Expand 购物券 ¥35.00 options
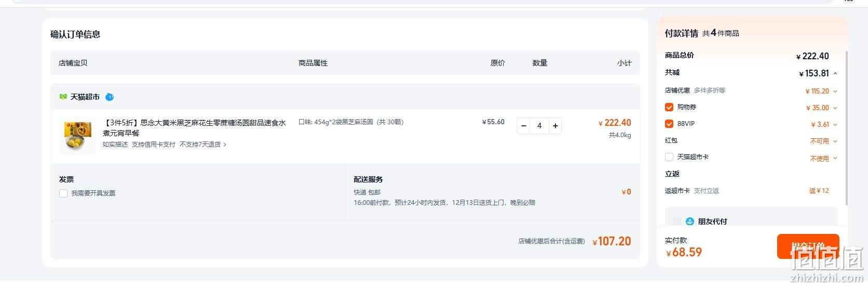Image resolution: width=868 pixels, height=287 pixels. pos(835,108)
